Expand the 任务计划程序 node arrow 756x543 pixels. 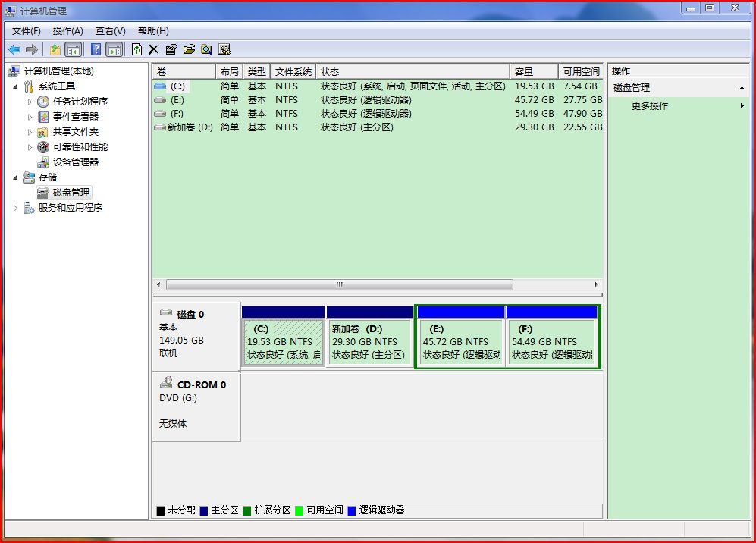click(30, 102)
